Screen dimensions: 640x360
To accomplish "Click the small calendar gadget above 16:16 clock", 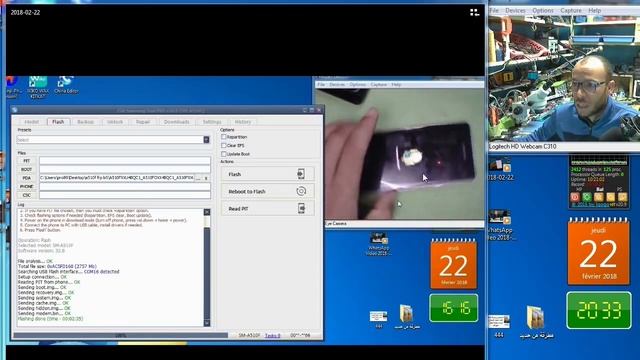I will pos(453,264).
